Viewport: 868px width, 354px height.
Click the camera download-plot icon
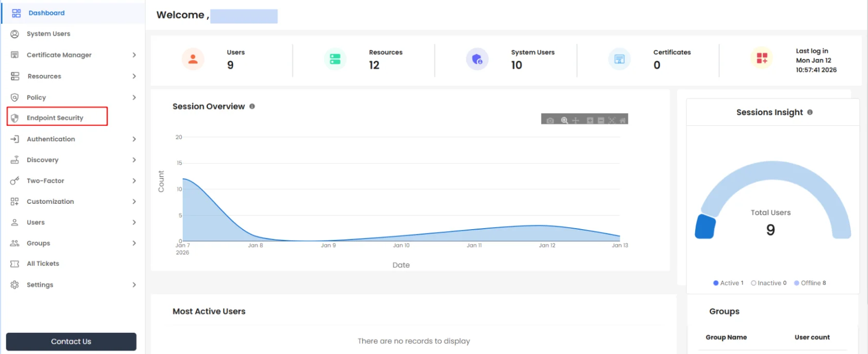click(x=550, y=120)
